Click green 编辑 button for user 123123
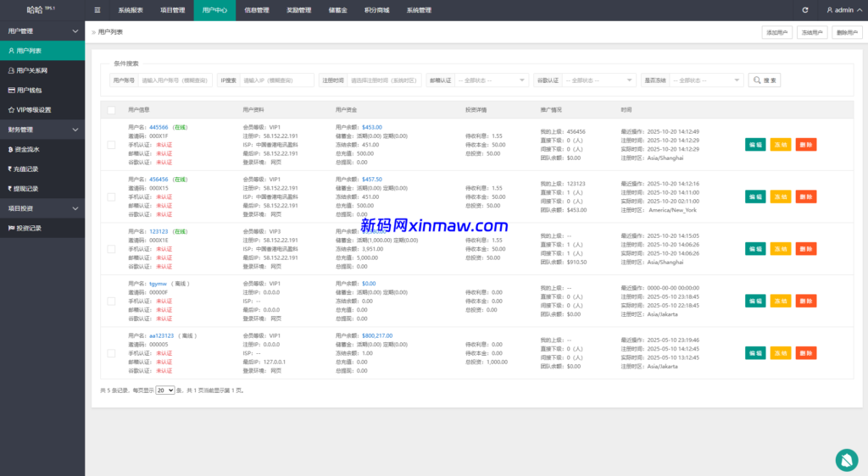The height and width of the screenshot is (476, 868). tap(755, 249)
